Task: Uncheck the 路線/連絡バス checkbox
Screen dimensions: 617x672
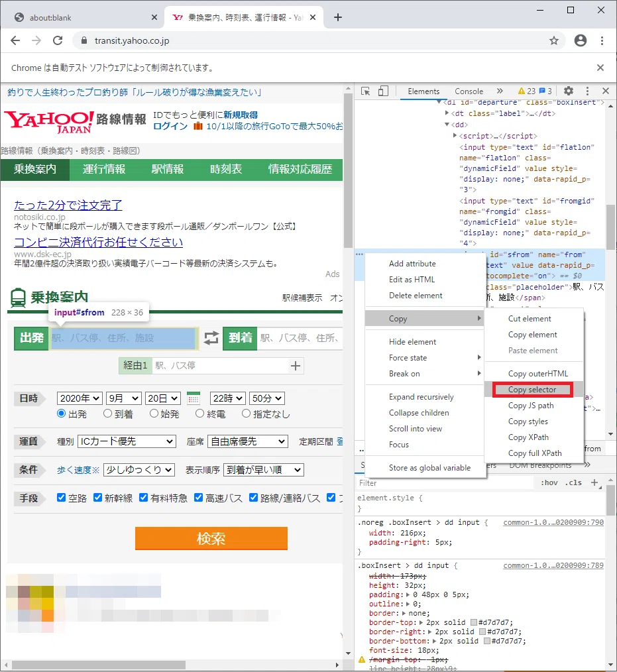Action: tap(254, 497)
